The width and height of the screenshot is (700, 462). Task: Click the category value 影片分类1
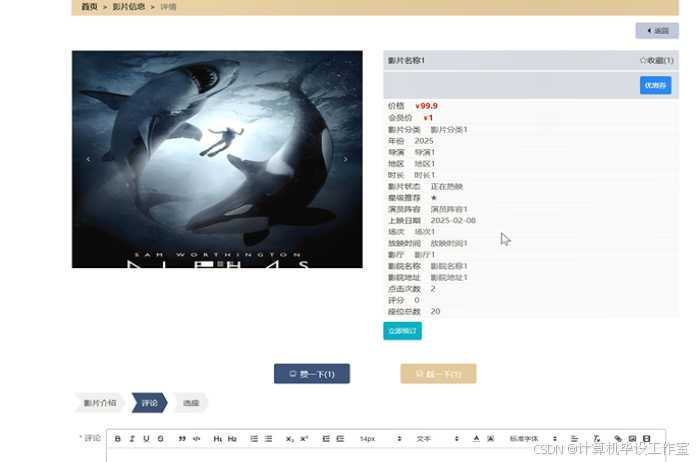tap(449, 129)
